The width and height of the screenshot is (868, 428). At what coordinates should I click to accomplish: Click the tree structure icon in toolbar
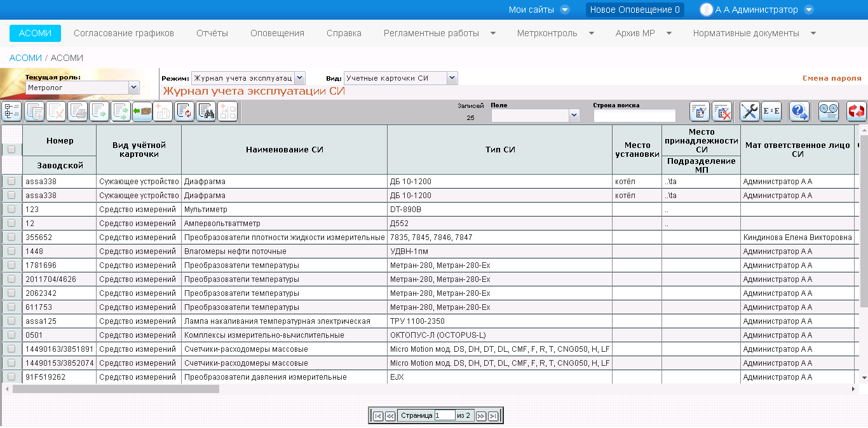[x=12, y=112]
